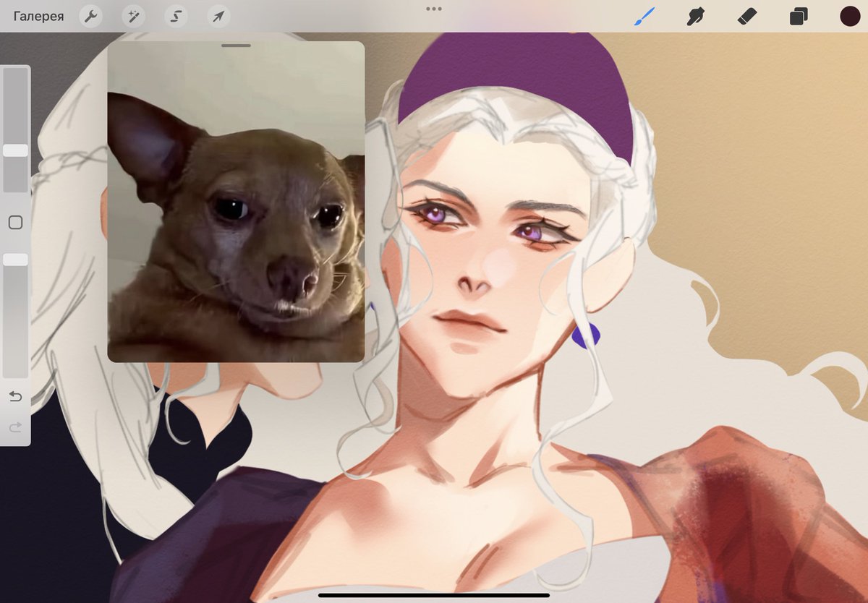The image size is (868, 603).
Task: Open the Actions wrench menu
Action: (x=90, y=16)
